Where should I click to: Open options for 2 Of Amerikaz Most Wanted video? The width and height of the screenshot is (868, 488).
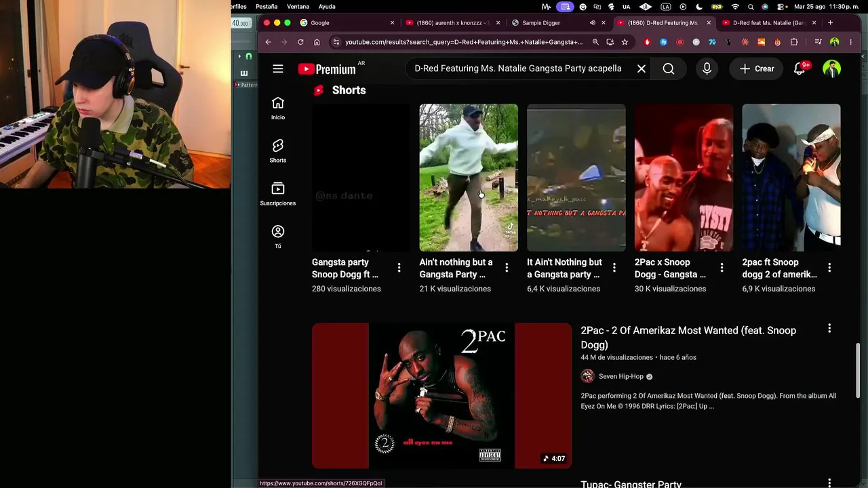(x=829, y=329)
